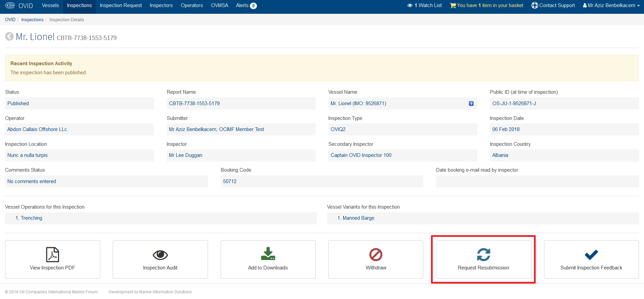Click the PDF document icon
644x299 pixels.
(x=52, y=255)
